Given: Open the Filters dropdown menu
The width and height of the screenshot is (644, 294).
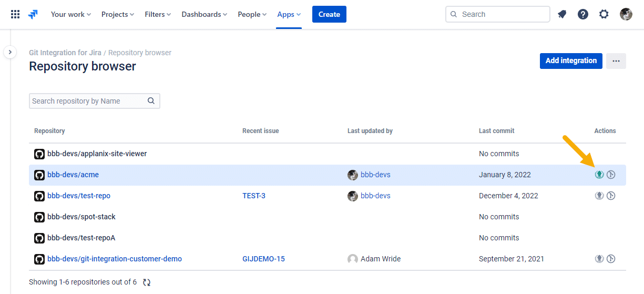Looking at the screenshot, I should (x=158, y=14).
